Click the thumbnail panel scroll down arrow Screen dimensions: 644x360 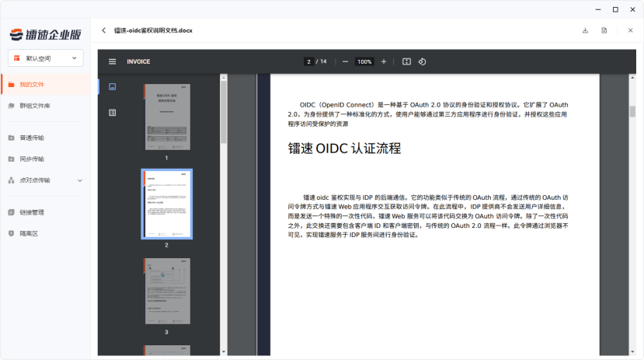(224, 351)
